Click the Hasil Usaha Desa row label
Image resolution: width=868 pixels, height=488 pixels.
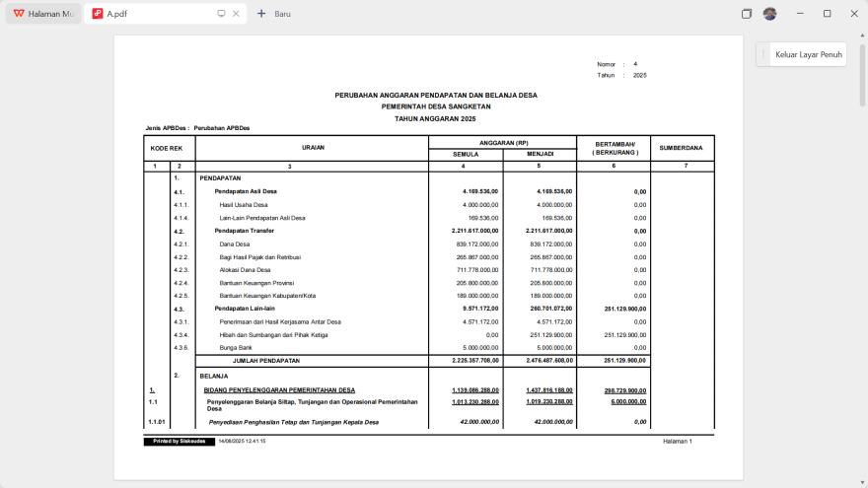coord(243,205)
